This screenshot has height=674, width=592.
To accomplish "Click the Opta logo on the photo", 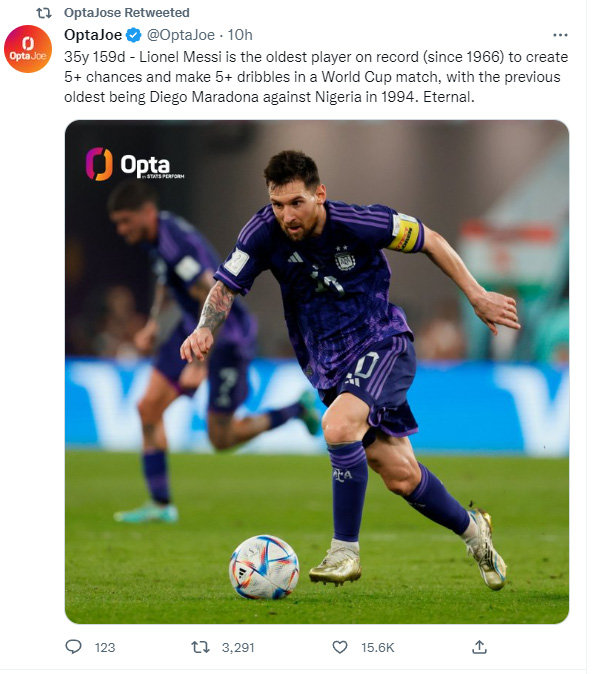I will click(135, 164).
